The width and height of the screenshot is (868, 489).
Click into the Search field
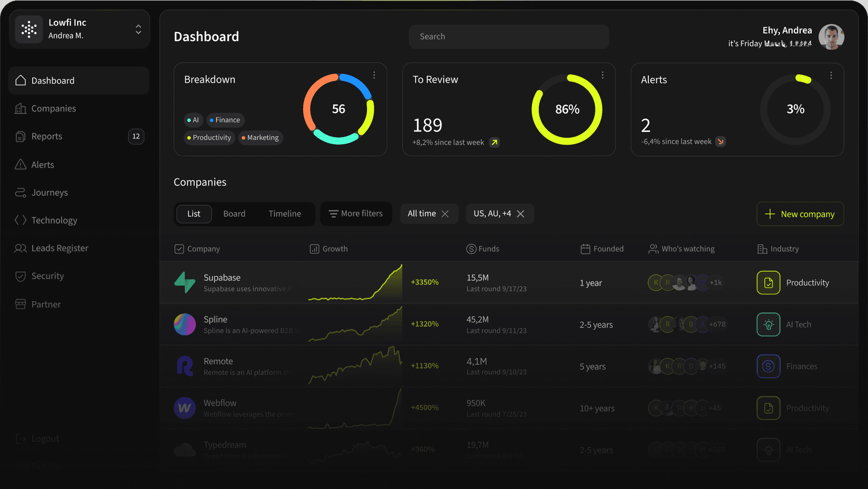point(509,36)
